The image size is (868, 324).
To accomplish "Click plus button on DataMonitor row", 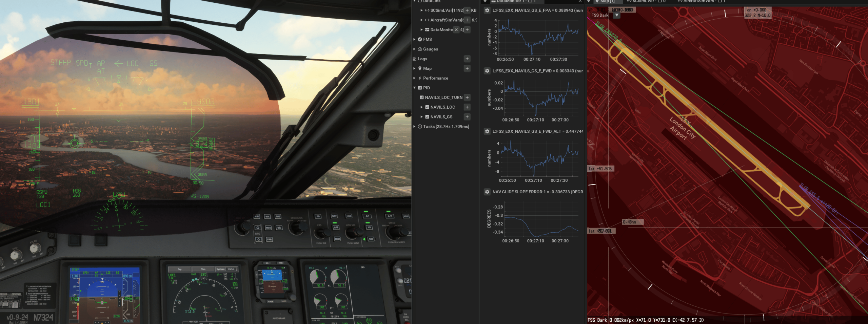I will tap(467, 30).
